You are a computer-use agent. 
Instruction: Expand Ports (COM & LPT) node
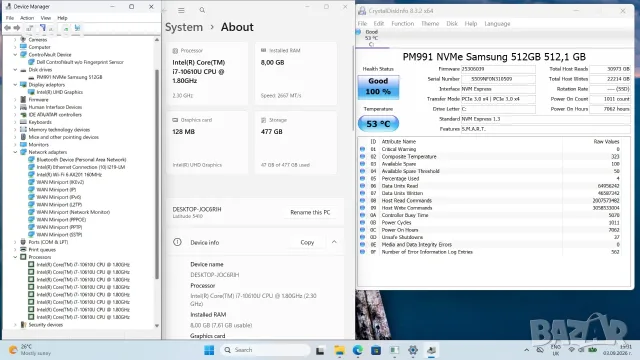click(16, 242)
